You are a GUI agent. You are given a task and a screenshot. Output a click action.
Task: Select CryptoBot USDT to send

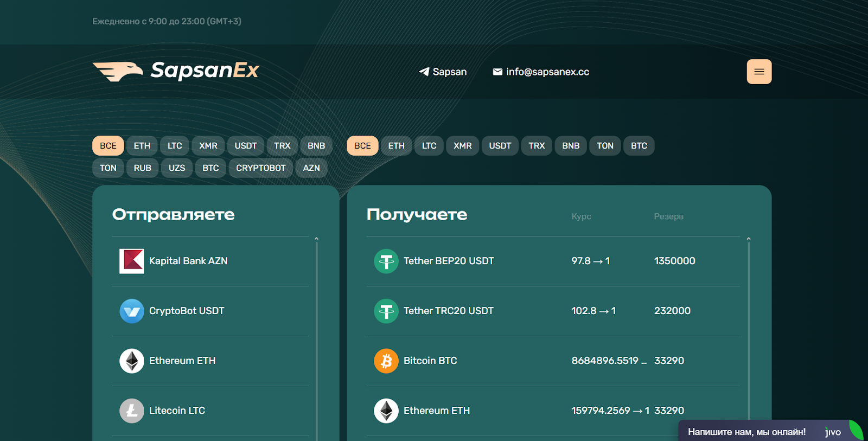tap(210, 311)
